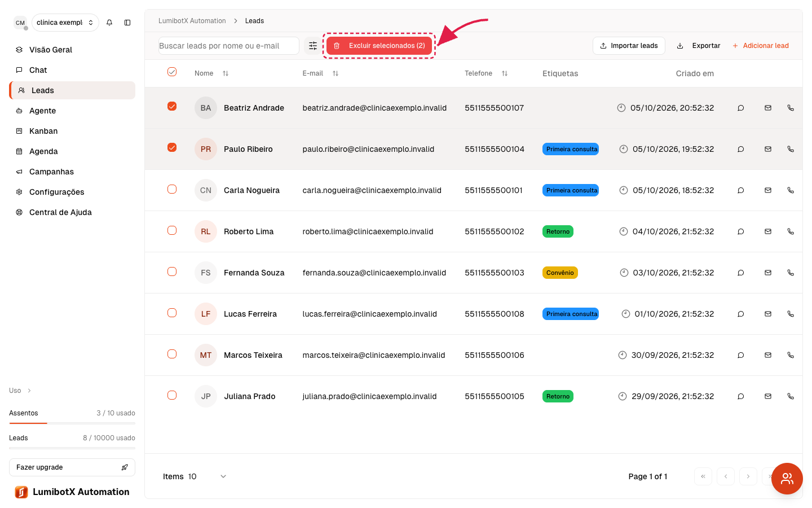Click the Exportar button
The height and width of the screenshot is (508, 812).
coord(699,46)
